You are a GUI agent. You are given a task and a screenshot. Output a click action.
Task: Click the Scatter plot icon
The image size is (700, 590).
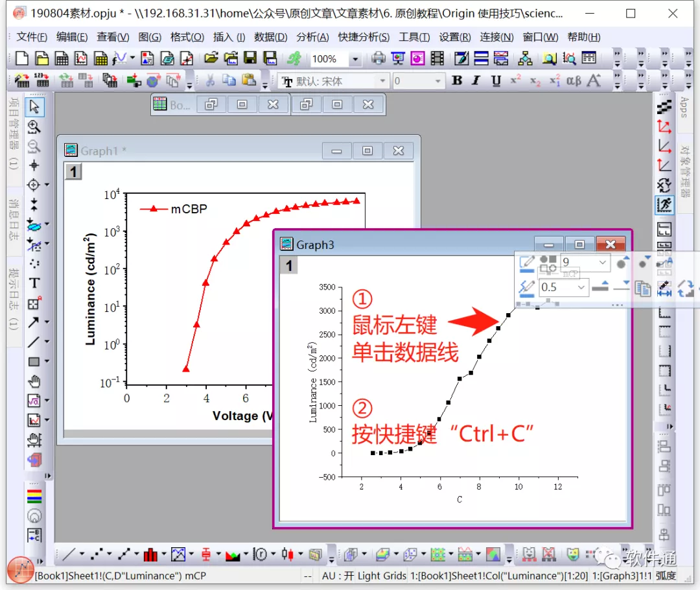click(x=97, y=555)
